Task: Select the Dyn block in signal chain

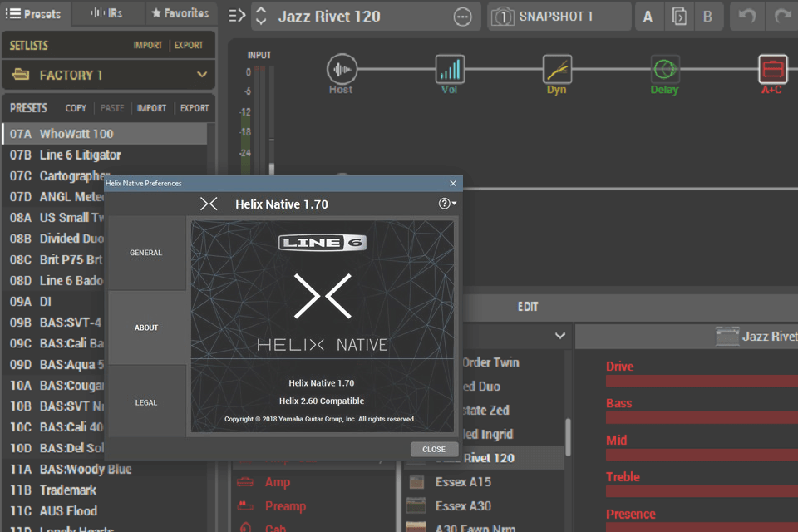Action: (x=556, y=70)
